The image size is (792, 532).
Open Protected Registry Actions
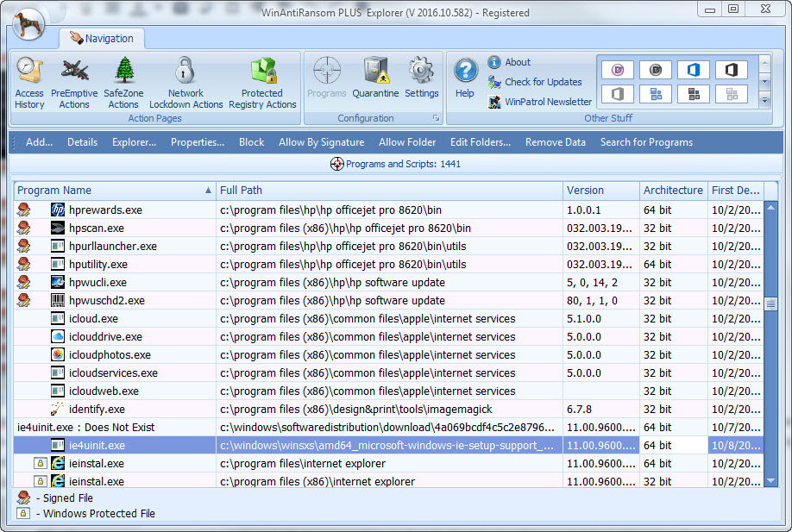[x=262, y=83]
